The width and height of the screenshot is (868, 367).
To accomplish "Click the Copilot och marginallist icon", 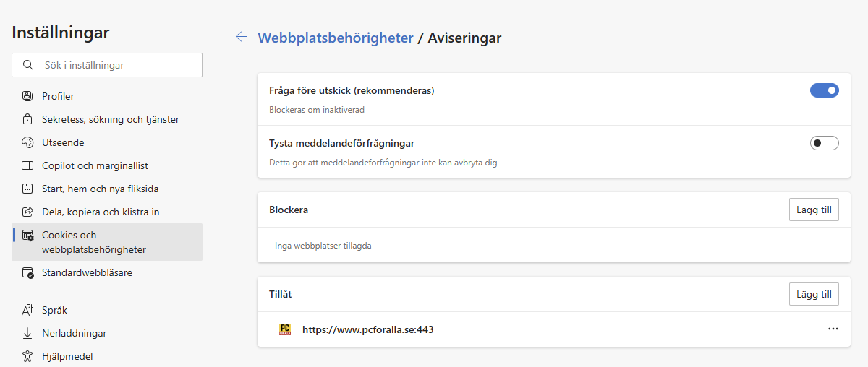I will point(28,165).
